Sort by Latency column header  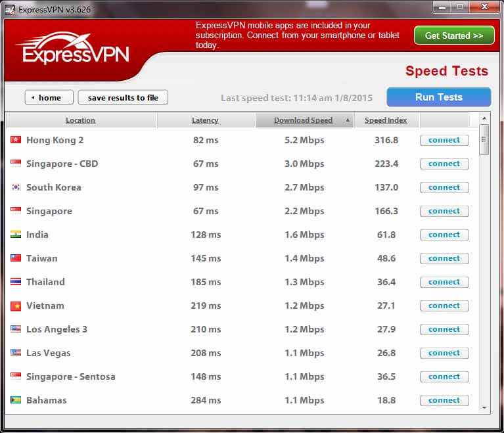205,120
